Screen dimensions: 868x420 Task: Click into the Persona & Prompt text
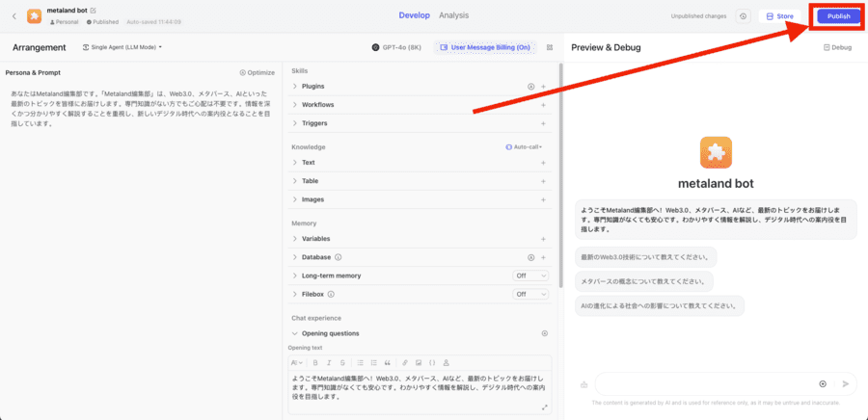141,109
